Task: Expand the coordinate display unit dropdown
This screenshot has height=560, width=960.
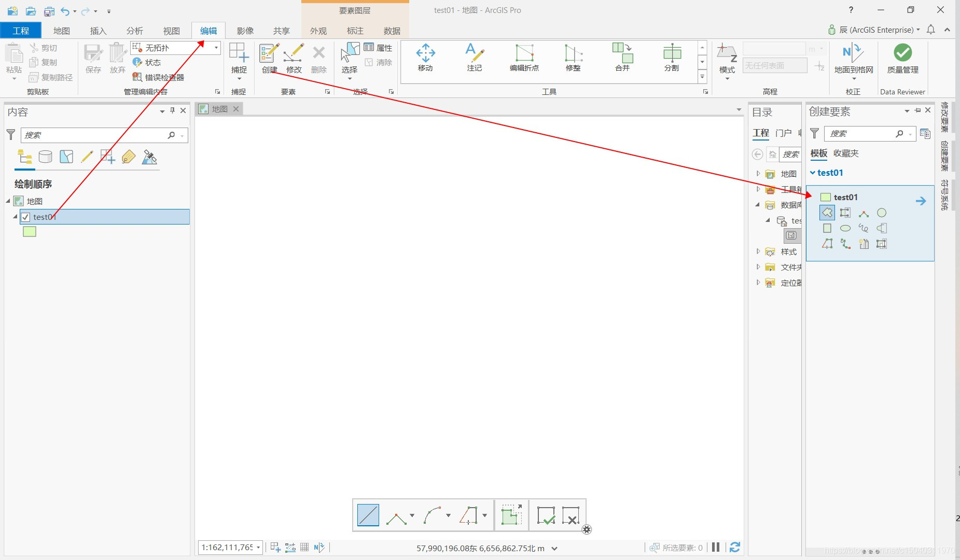Action: [x=554, y=548]
